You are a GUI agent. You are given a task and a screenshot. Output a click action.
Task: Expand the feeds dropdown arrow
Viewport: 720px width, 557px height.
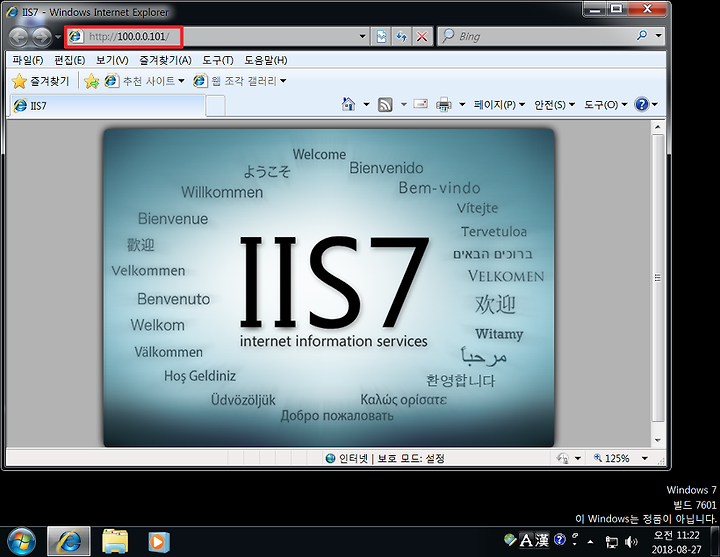tap(404, 105)
